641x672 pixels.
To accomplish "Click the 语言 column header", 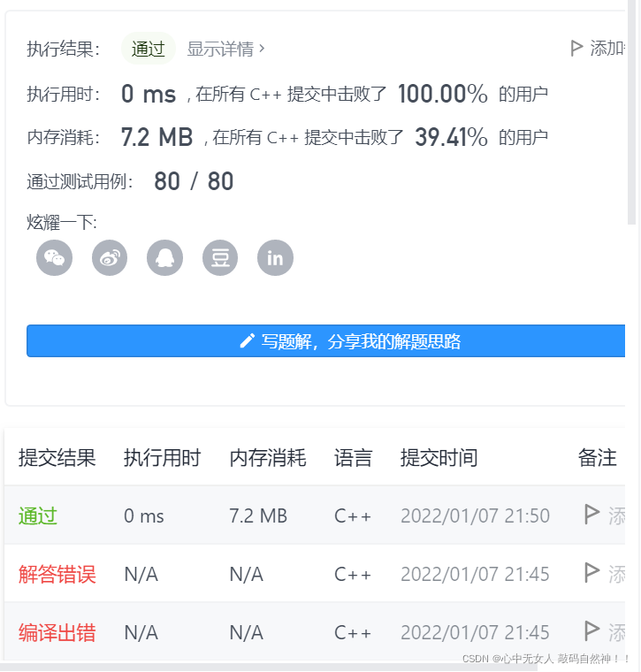I will [353, 458].
